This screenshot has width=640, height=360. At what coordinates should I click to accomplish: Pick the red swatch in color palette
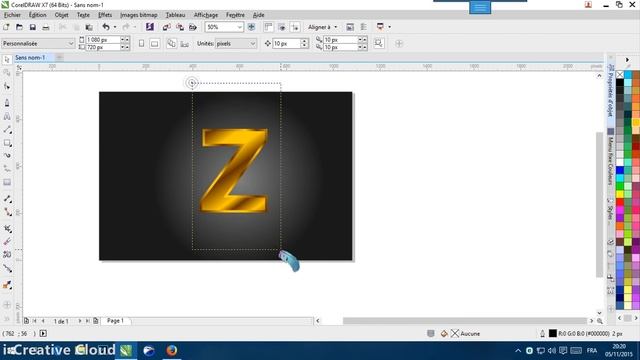click(x=620, y=202)
